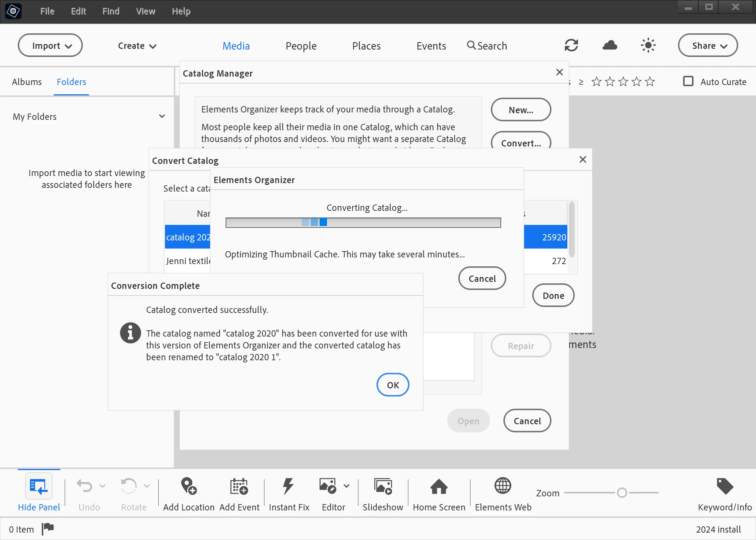Click the Zoom slider handle
This screenshot has height=540, width=756.
pos(622,493)
